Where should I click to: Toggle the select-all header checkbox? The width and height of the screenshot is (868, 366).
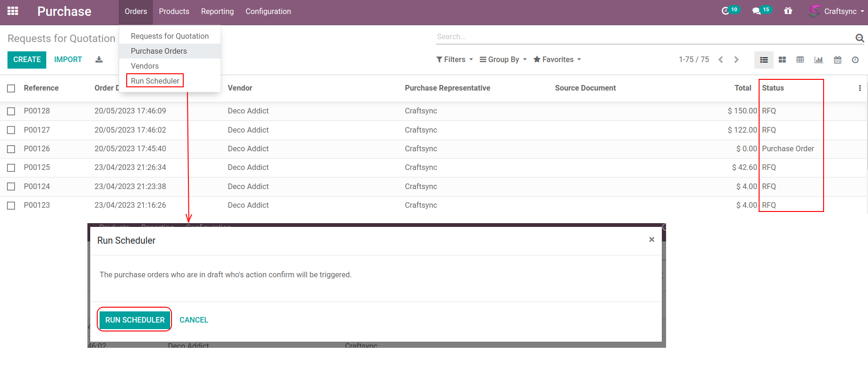(11, 88)
